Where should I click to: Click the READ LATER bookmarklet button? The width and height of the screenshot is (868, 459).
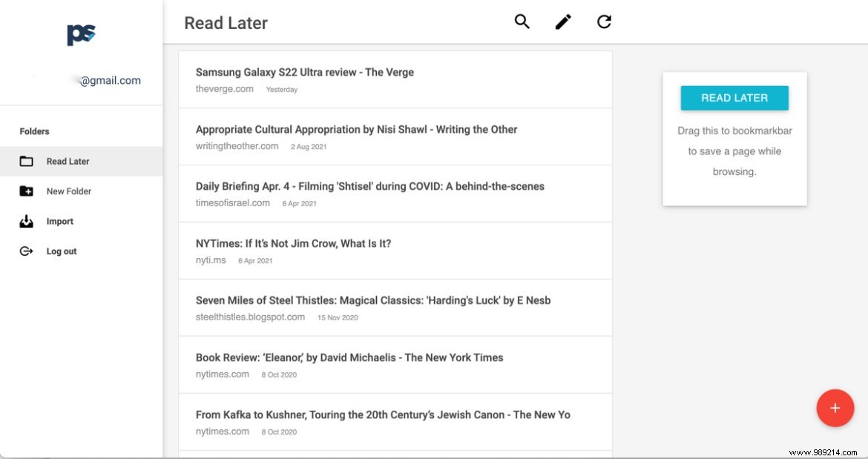[734, 97]
